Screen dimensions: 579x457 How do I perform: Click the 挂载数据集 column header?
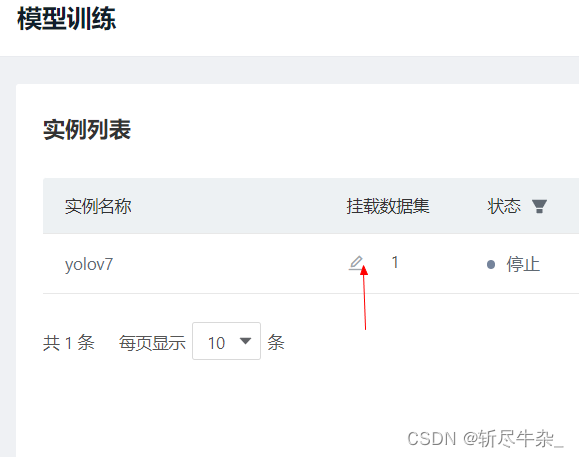coord(388,206)
